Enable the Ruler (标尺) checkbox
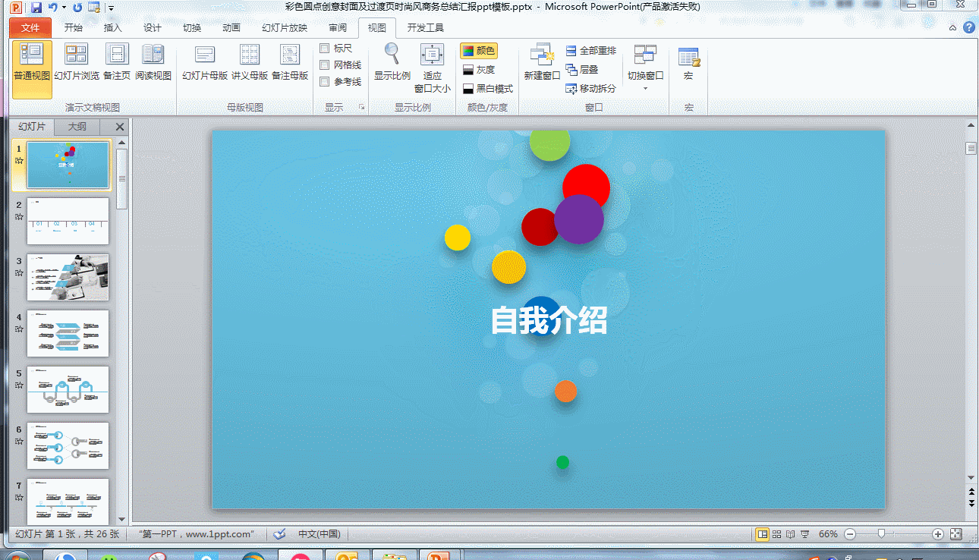 point(325,49)
